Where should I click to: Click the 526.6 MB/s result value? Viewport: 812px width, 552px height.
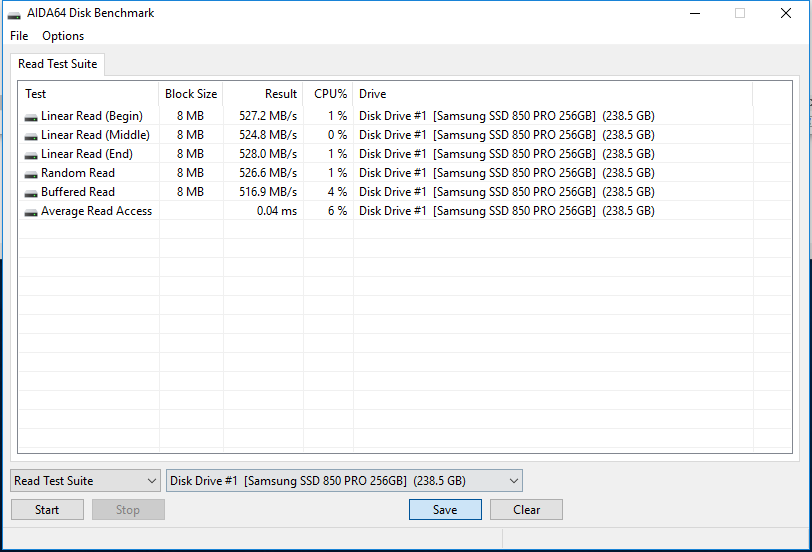point(268,173)
